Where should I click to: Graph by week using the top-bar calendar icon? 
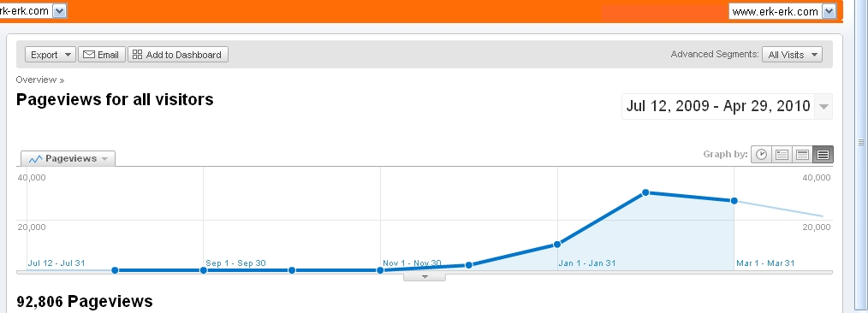pyautogui.click(x=802, y=154)
